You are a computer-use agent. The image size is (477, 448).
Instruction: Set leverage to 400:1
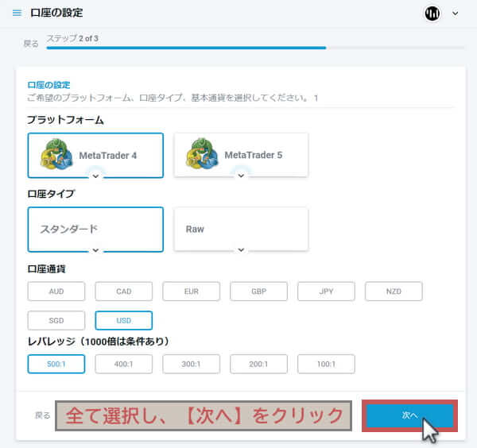tap(124, 364)
